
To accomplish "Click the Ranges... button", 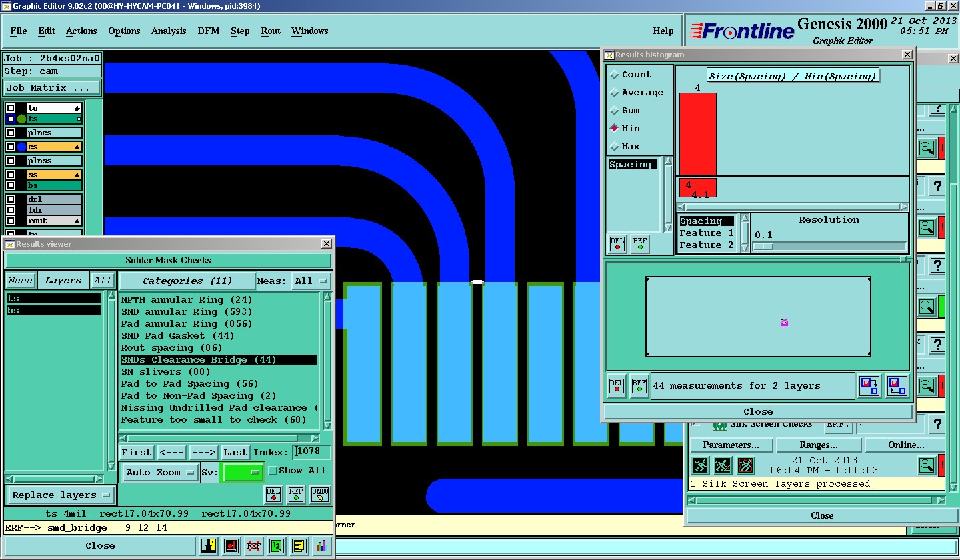I will pyautogui.click(x=819, y=445).
